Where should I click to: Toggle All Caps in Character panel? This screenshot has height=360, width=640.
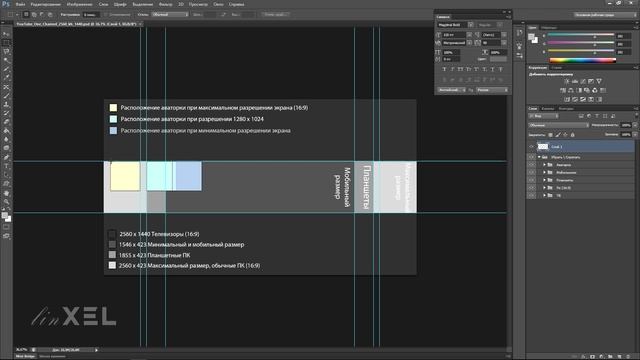click(x=460, y=69)
